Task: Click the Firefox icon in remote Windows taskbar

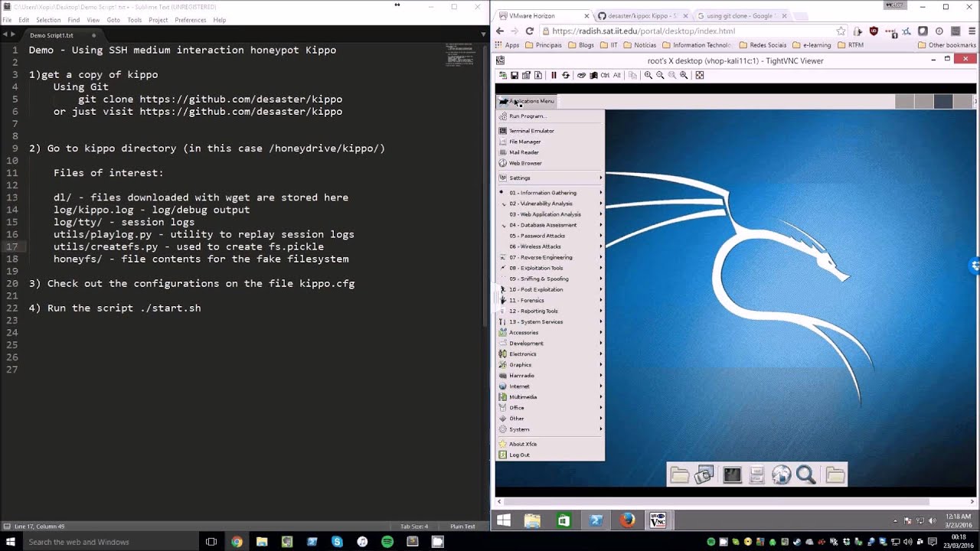Action: [x=628, y=520]
